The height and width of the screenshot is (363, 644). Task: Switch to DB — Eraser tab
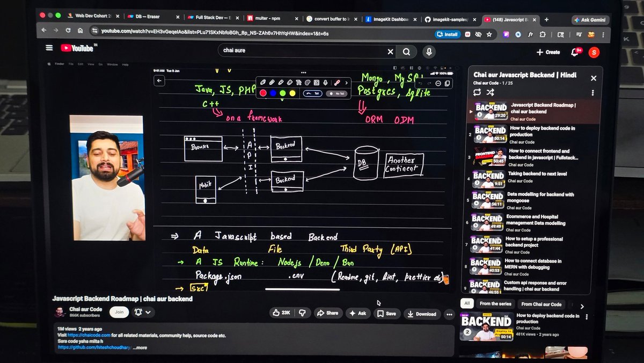coord(153,17)
